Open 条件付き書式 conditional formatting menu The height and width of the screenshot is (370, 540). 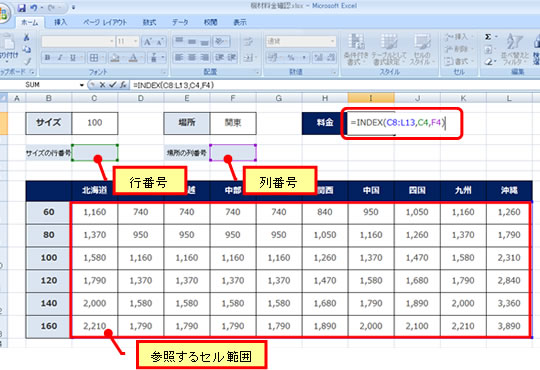[356, 49]
